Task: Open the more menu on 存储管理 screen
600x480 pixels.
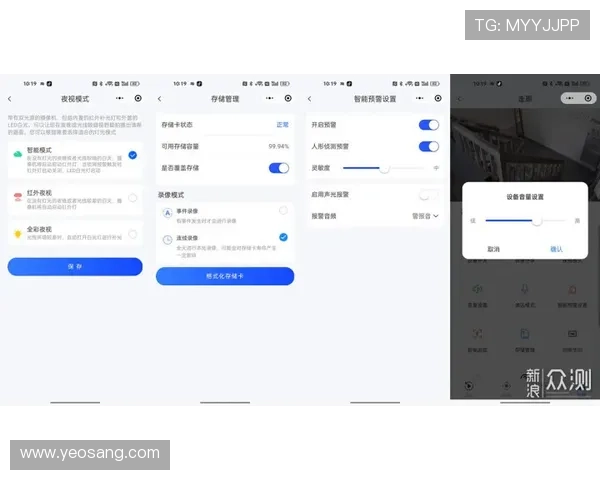Action: [x=270, y=98]
